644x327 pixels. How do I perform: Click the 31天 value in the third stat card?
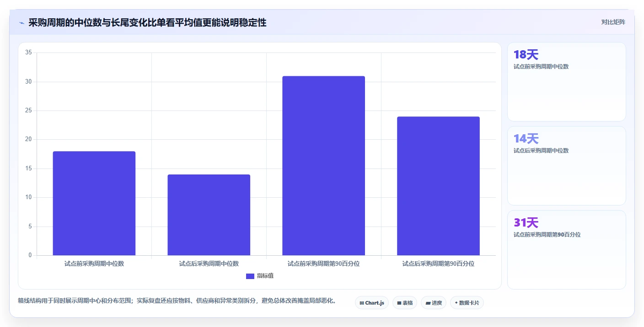(526, 223)
